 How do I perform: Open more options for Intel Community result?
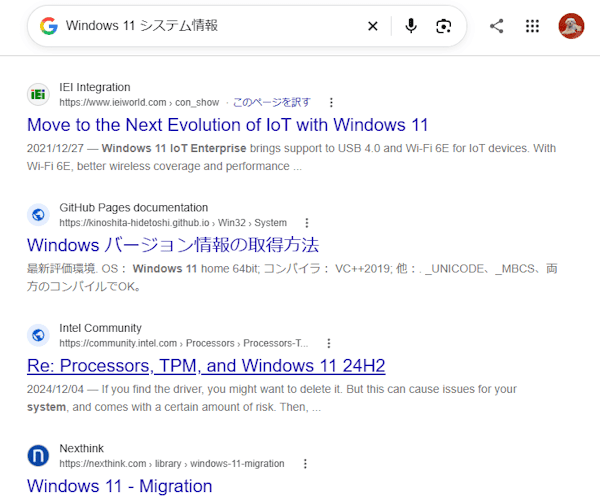329,343
